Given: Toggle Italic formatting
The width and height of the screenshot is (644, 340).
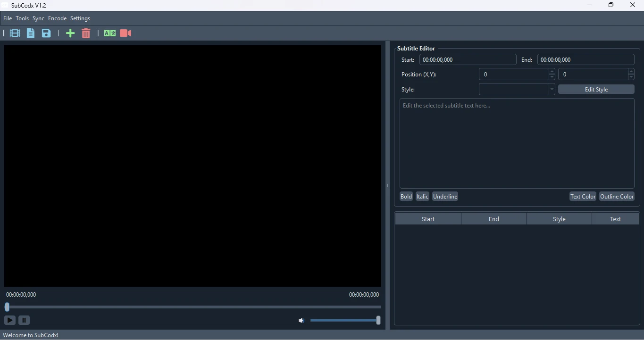Looking at the screenshot, I should tap(422, 197).
